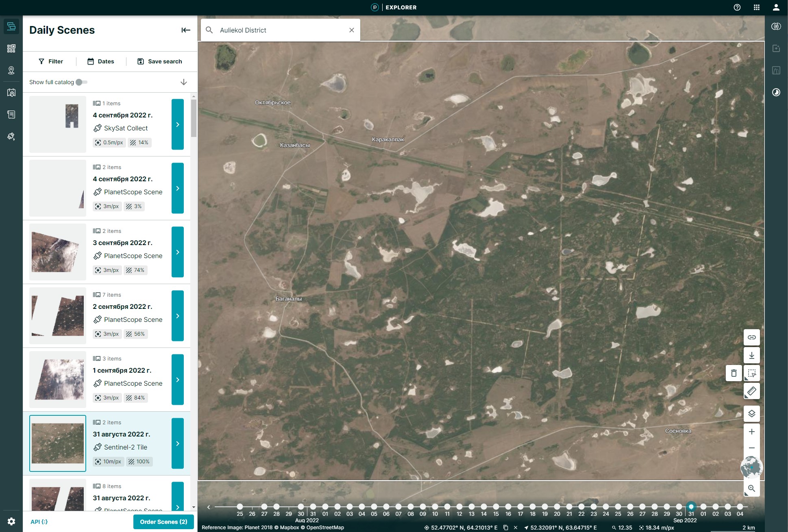Delete drawn area with trash icon

pos(734,373)
